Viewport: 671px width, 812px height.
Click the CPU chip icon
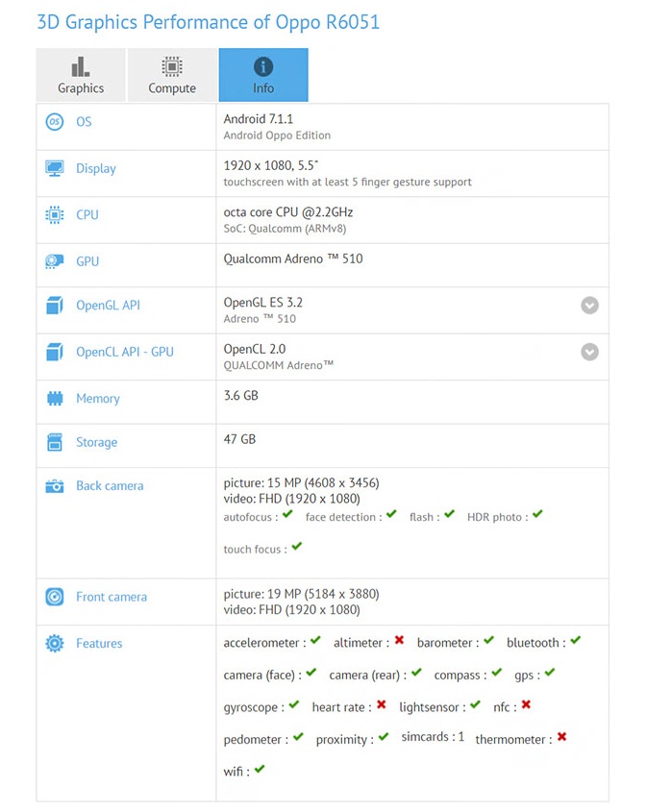(55, 215)
